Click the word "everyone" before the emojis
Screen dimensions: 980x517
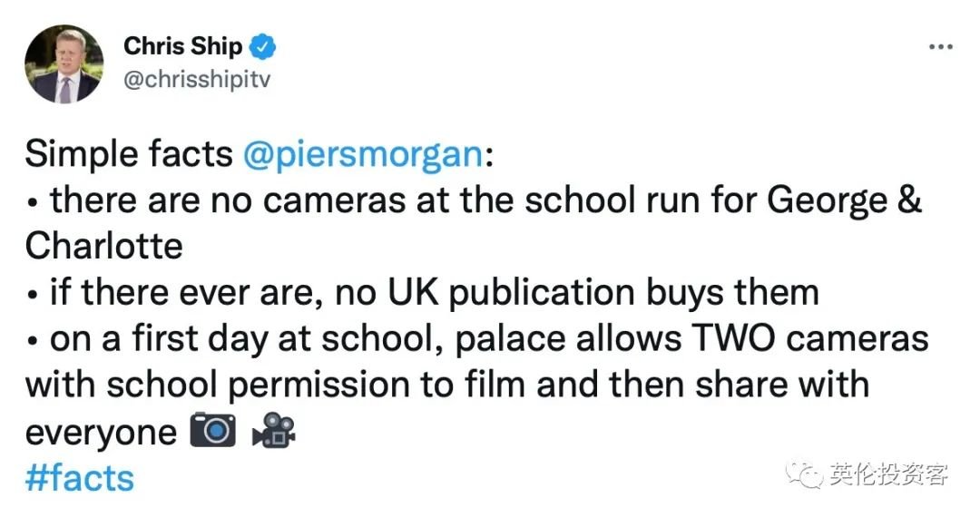100,433
